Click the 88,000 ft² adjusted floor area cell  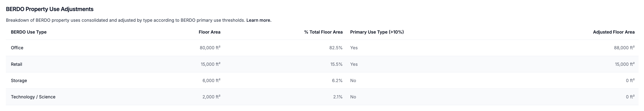pos(624,48)
